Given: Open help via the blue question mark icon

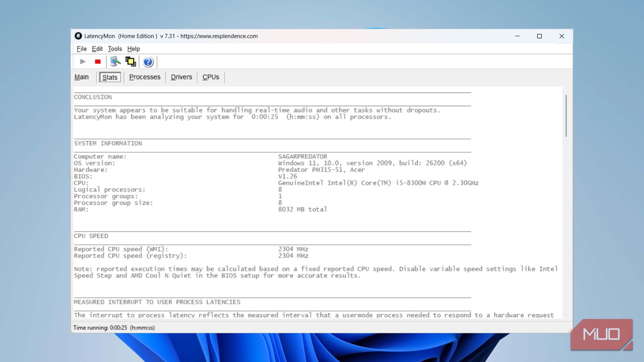Looking at the screenshot, I should click(148, 62).
